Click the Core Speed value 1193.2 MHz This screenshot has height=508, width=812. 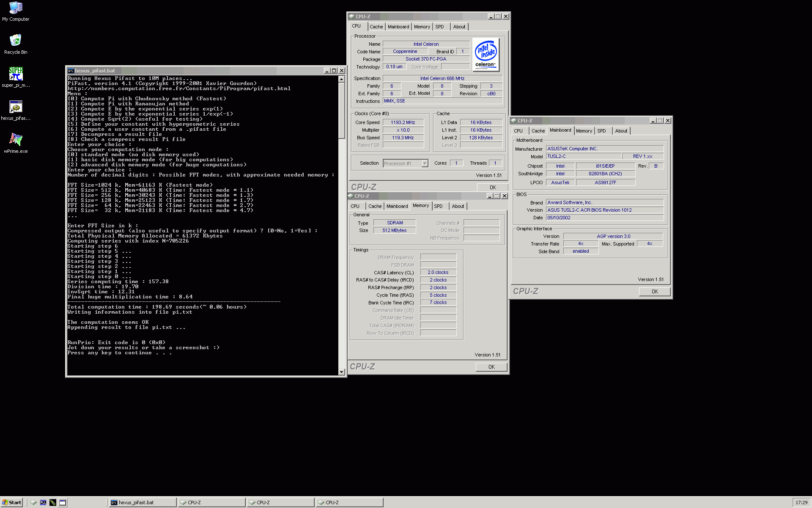(403, 122)
